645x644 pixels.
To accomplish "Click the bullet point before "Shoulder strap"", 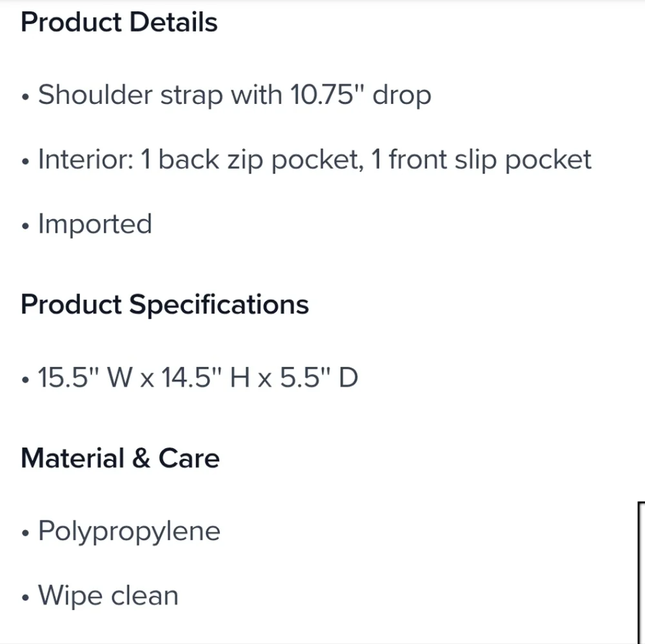I will point(25,98).
